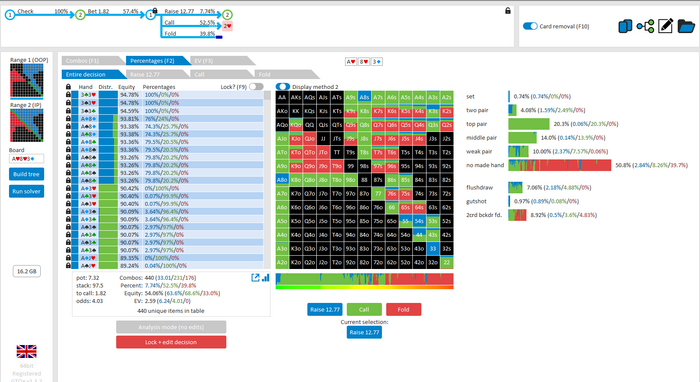Select the Raise 12.77 sub-tab

click(157, 75)
